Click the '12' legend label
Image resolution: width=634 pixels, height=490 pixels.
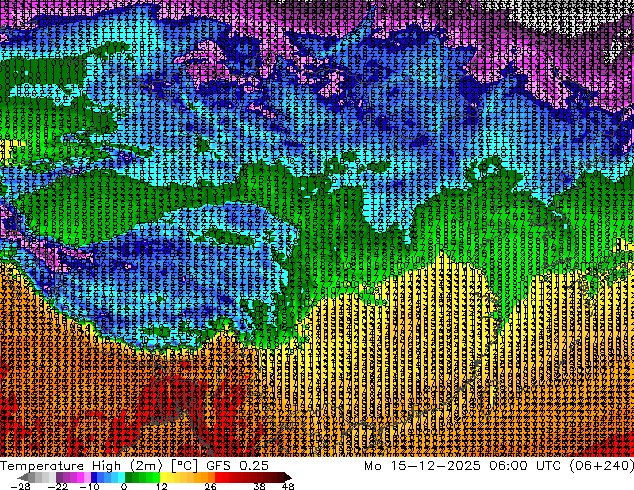coord(162,486)
